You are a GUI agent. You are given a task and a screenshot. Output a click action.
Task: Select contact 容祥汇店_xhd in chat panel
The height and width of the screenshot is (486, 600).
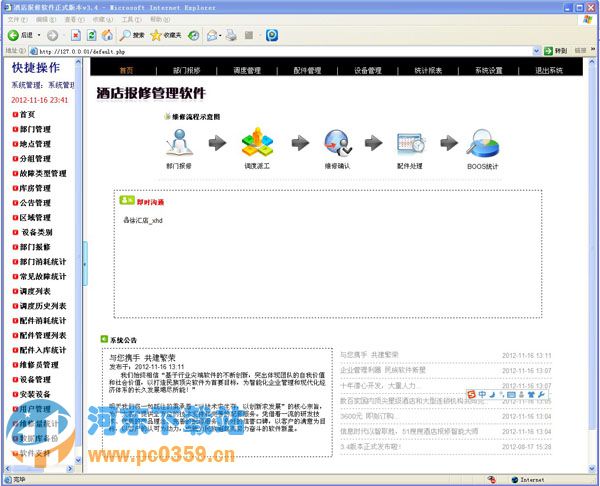(x=143, y=220)
